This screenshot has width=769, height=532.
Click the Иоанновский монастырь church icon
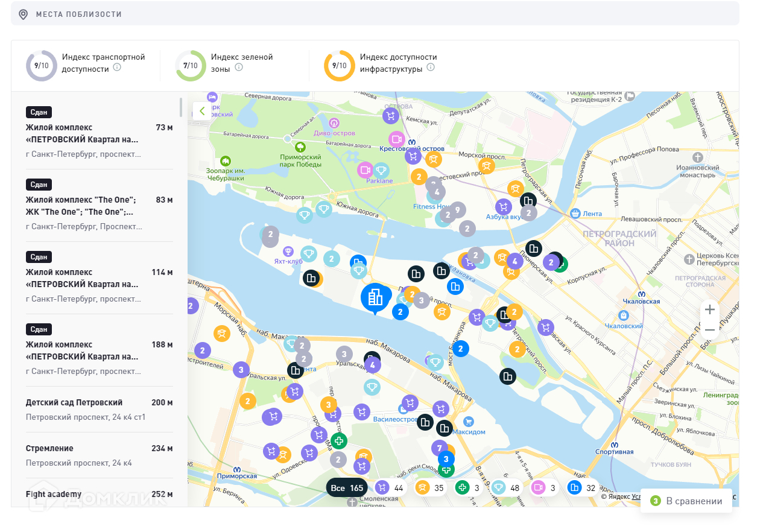pyautogui.click(x=698, y=157)
